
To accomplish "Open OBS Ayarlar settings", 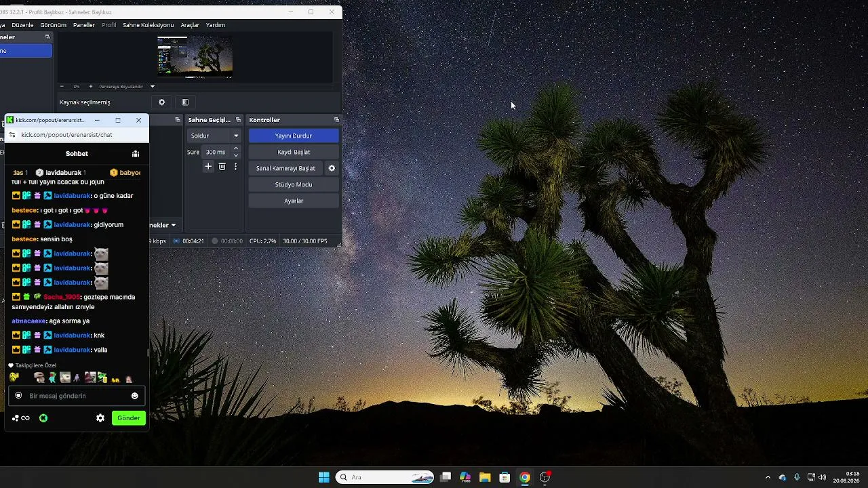I will 294,201.
